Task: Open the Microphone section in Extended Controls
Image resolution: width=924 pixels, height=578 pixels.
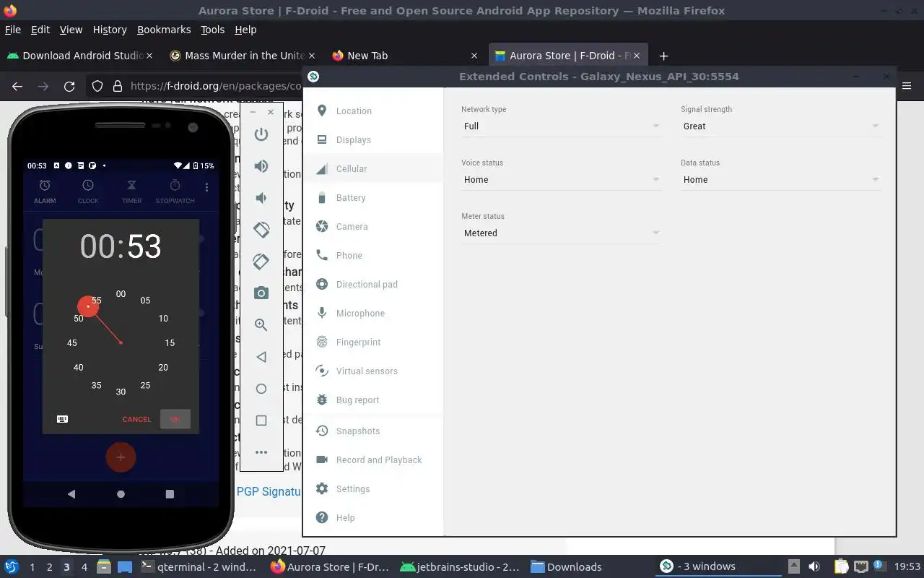Action: (x=373, y=314)
